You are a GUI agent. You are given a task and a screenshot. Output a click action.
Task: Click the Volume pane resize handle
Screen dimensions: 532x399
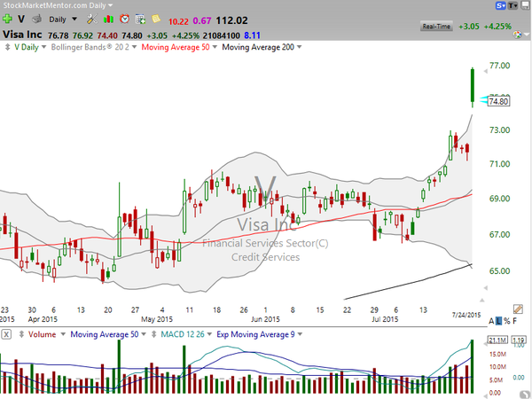[21, 334]
